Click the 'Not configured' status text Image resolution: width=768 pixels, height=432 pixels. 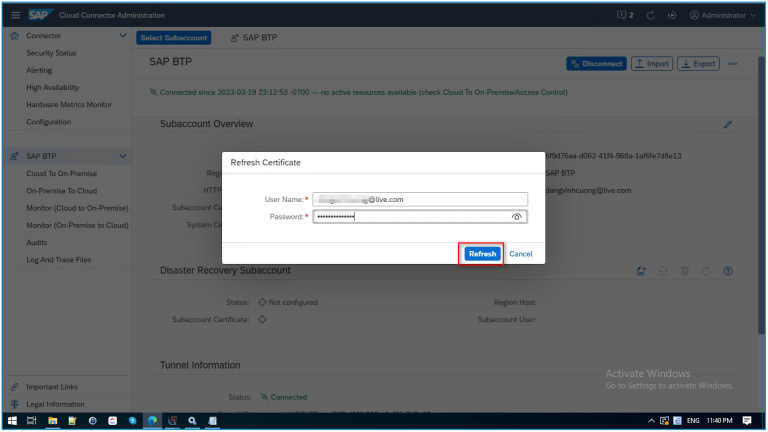292,303
